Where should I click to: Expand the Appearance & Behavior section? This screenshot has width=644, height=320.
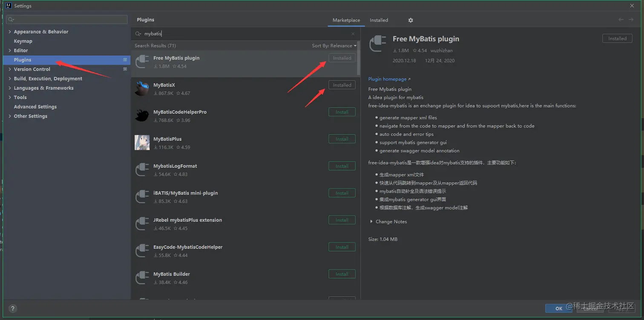point(10,32)
